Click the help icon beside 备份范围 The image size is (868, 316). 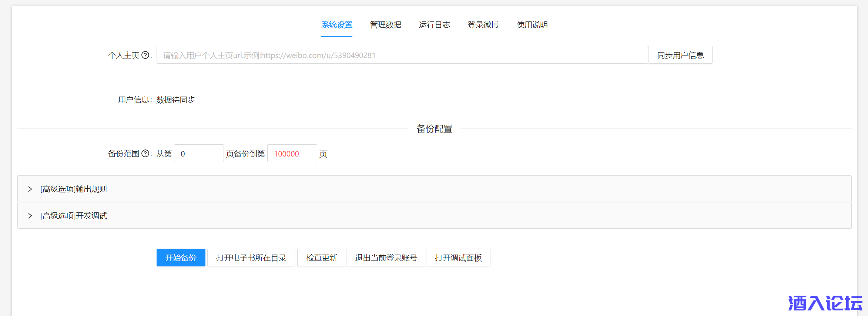[145, 154]
